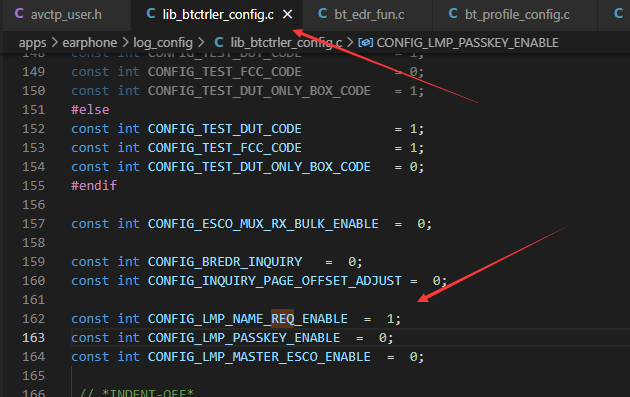Click the CONFIG_BREDR_INQUIRY variable name

(x=225, y=262)
